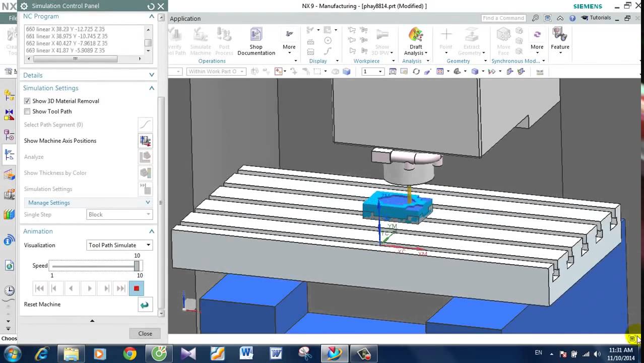Open the Within Work Part Only dropdown
The width and height of the screenshot is (644, 363).
click(x=215, y=72)
